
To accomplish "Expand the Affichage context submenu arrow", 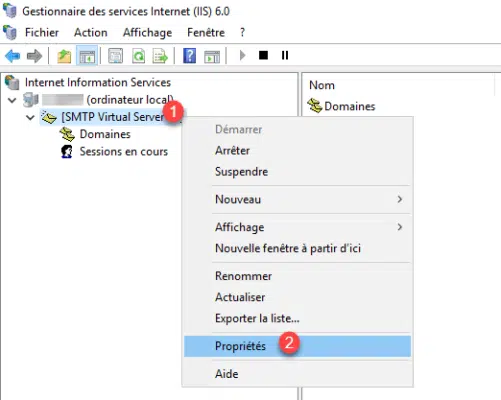I will (x=400, y=227).
